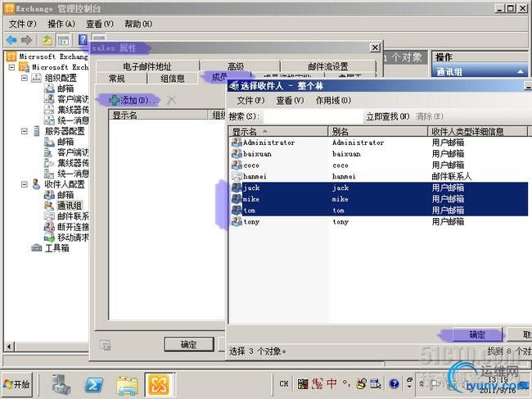Open the 作用域(O) menu

tap(333, 101)
